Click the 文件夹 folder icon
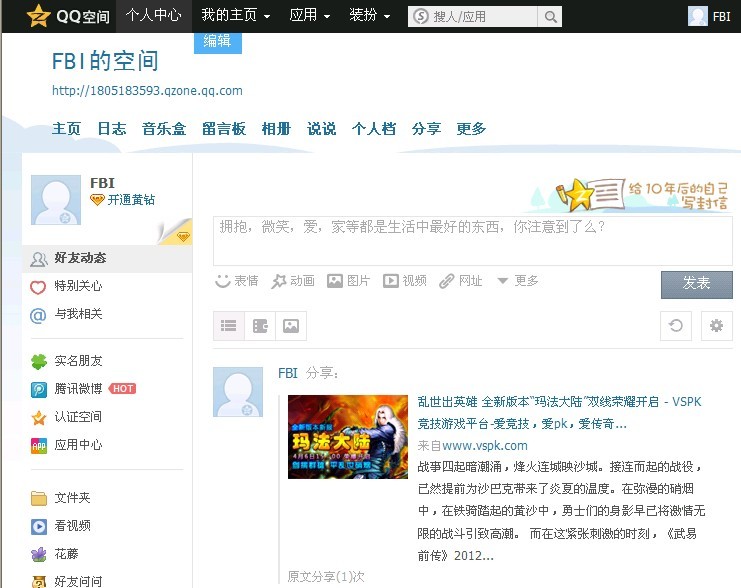This screenshot has height=588, width=741. (39, 498)
